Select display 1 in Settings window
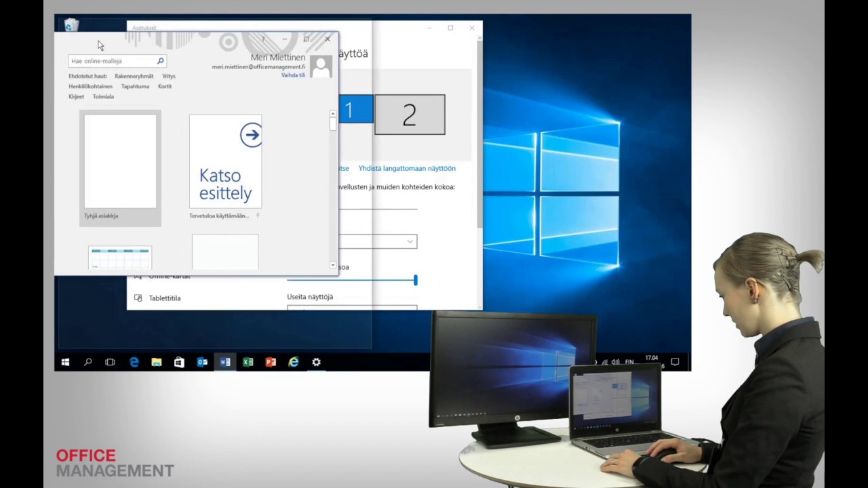Screen dimensions: 868x488 [x=355, y=110]
